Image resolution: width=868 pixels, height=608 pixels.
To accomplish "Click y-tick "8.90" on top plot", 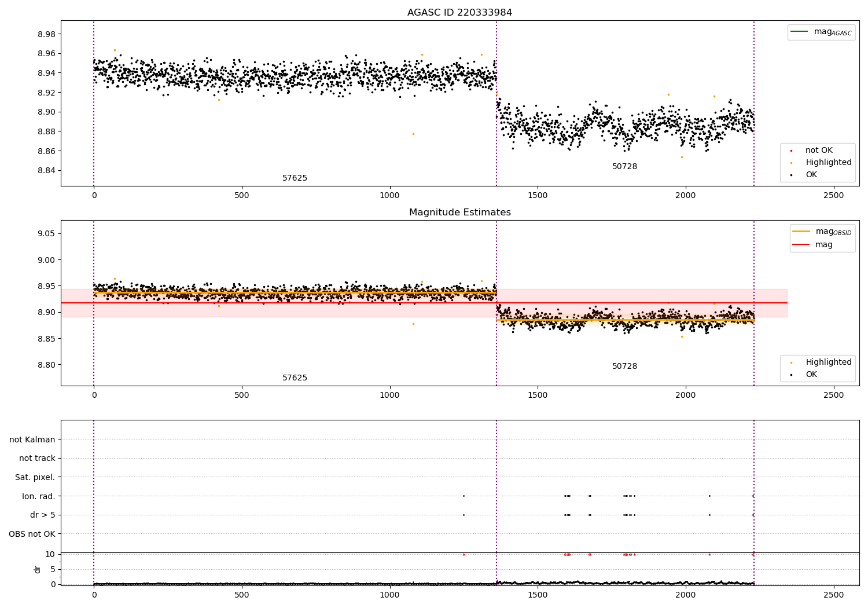I will click(x=46, y=112).
